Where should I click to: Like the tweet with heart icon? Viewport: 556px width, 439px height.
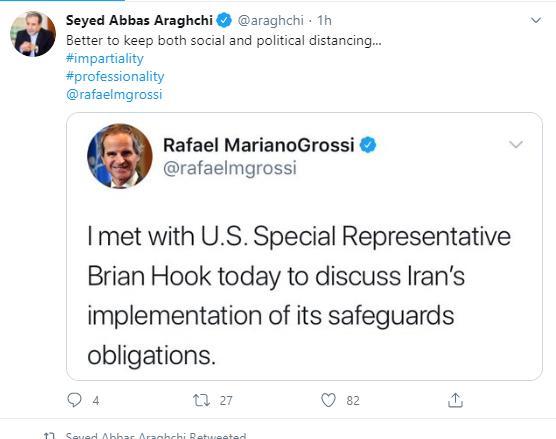click(328, 400)
